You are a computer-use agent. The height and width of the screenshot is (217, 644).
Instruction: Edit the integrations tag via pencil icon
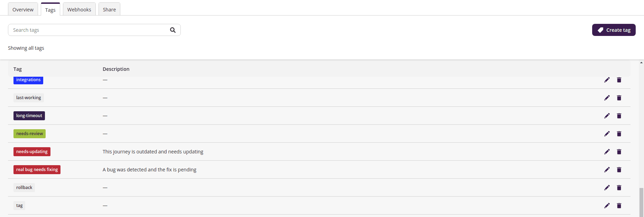(607, 80)
